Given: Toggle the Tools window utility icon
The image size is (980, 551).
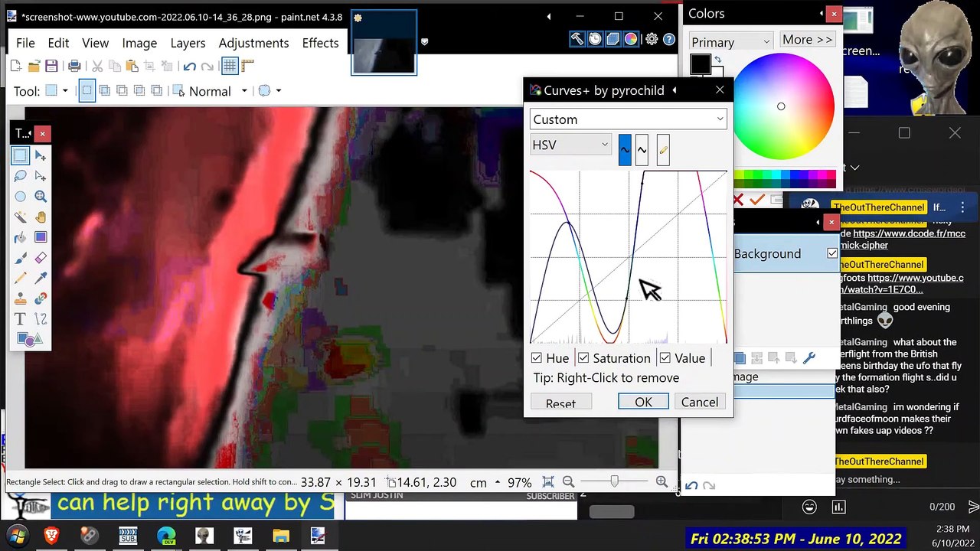Looking at the screenshot, I should coord(577,39).
